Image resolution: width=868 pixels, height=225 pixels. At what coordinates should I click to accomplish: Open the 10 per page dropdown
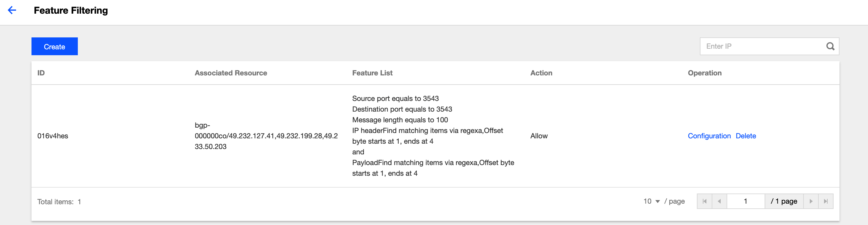click(x=651, y=202)
